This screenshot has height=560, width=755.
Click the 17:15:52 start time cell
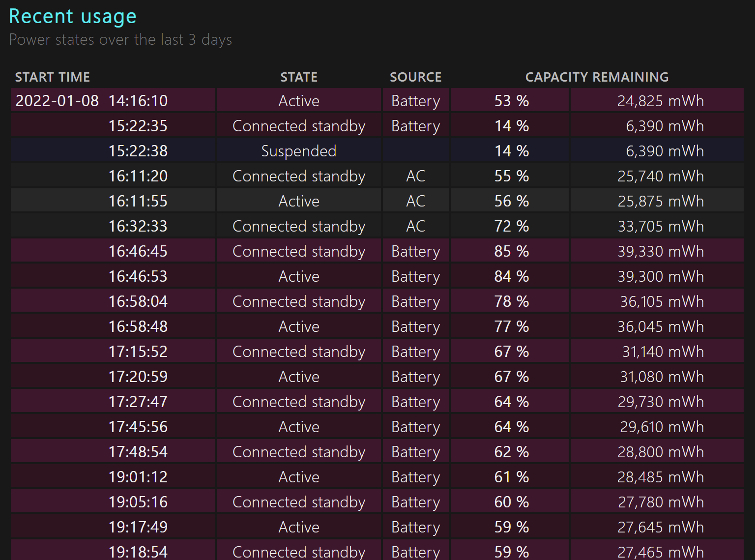click(x=113, y=351)
